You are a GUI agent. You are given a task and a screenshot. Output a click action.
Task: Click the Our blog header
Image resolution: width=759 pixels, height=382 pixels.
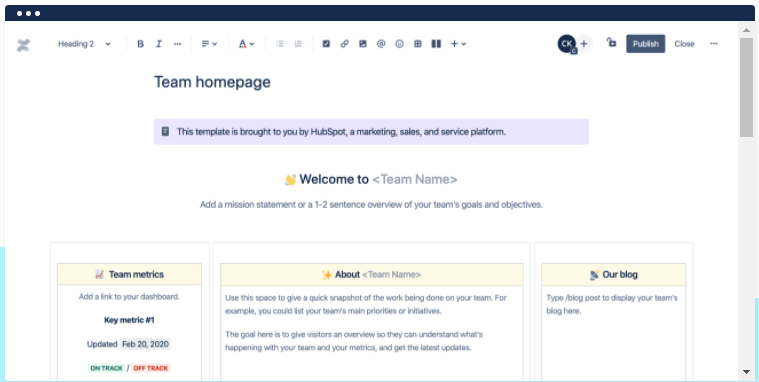pos(613,275)
